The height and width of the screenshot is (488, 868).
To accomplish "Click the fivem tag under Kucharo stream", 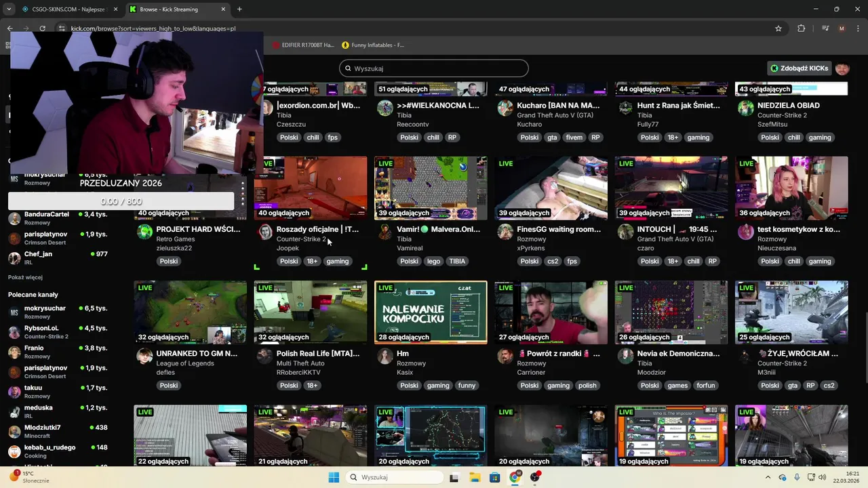I will [574, 138].
